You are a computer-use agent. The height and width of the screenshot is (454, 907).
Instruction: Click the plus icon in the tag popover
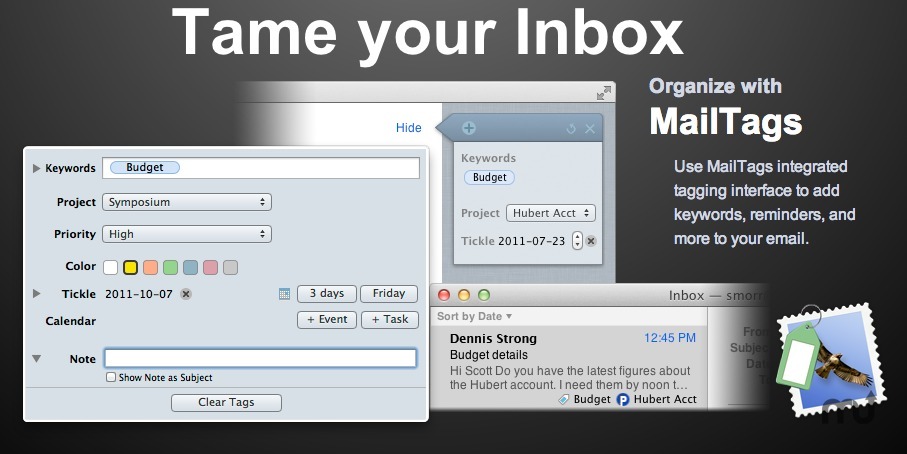click(469, 128)
